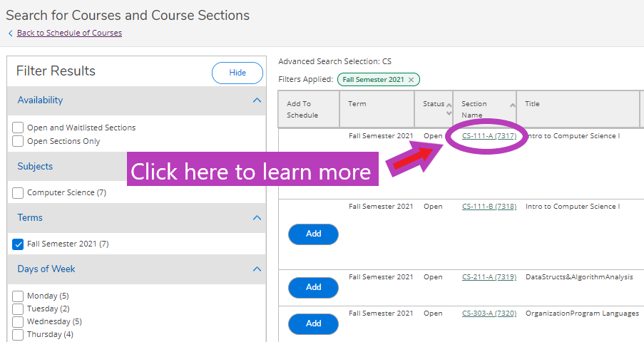This screenshot has width=644, height=342.
Task: Add CS-211-A DataStructs section to schedule
Action: tap(313, 287)
